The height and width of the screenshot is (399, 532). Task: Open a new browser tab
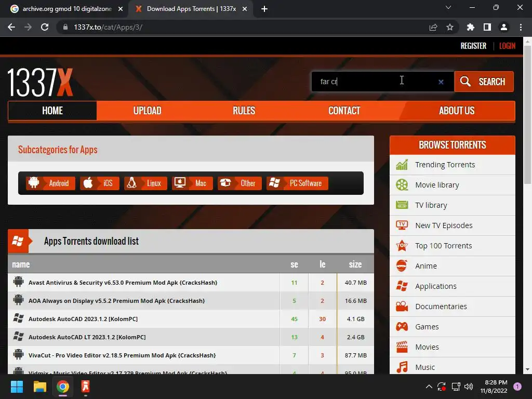tap(264, 9)
